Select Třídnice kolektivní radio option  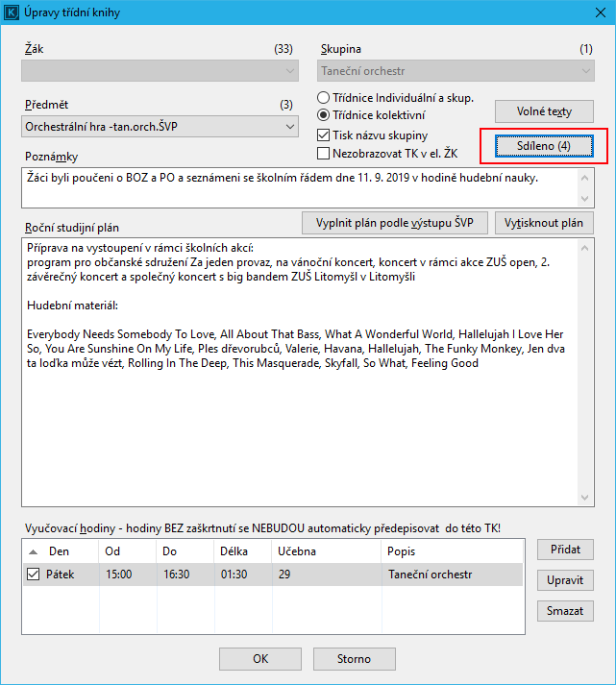324,115
